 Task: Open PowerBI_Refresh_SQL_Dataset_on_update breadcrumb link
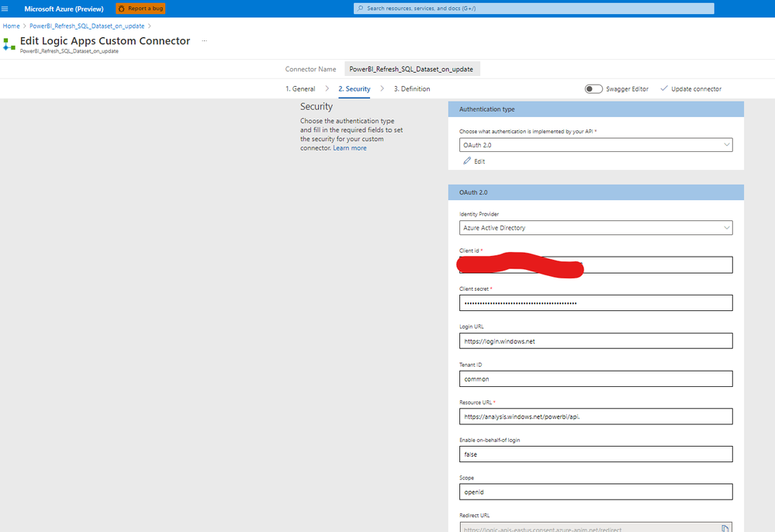click(x=87, y=26)
